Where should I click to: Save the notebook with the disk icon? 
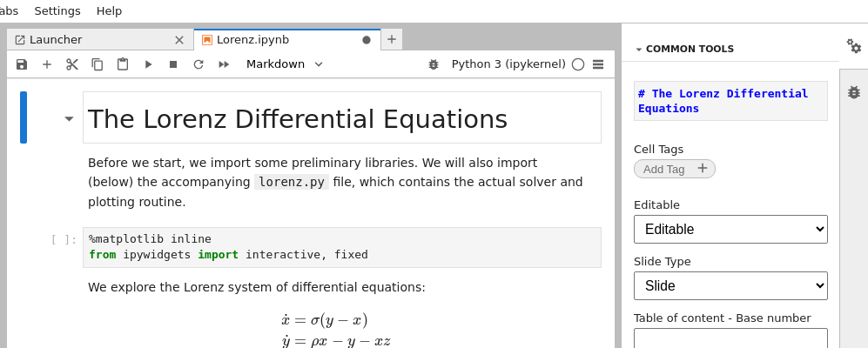[x=22, y=64]
